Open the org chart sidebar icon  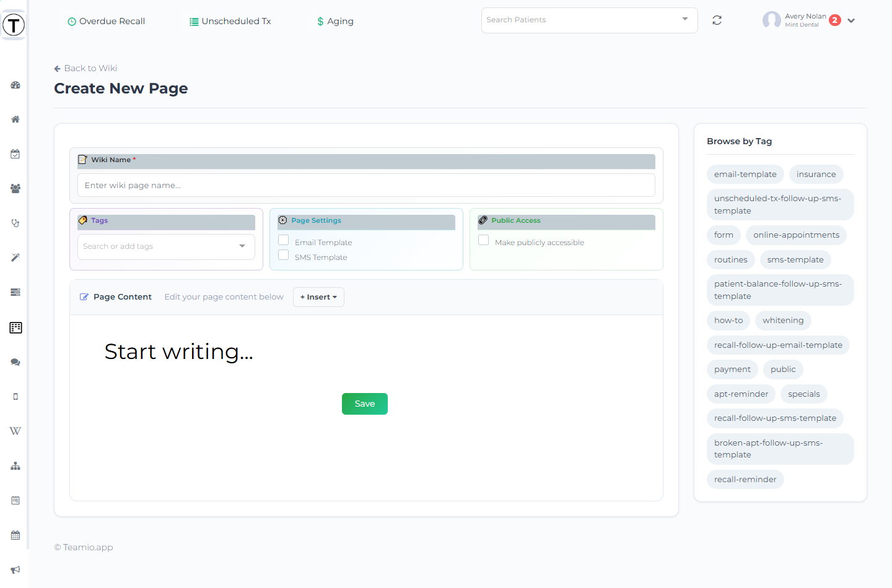pyautogui.click(x=15, y=466)
